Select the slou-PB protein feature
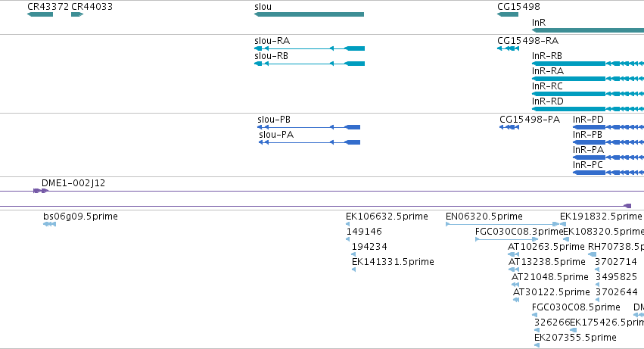Image resolution: width=644 pixels, height=349 pixels. [309, 127]
